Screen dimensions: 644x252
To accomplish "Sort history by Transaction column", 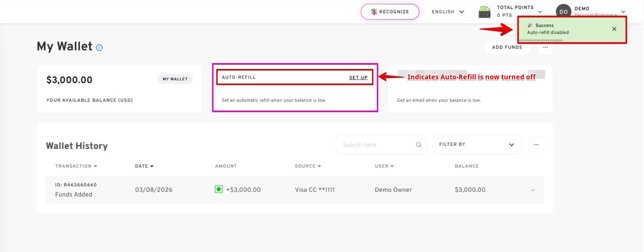I will click(x=76, y=166).
